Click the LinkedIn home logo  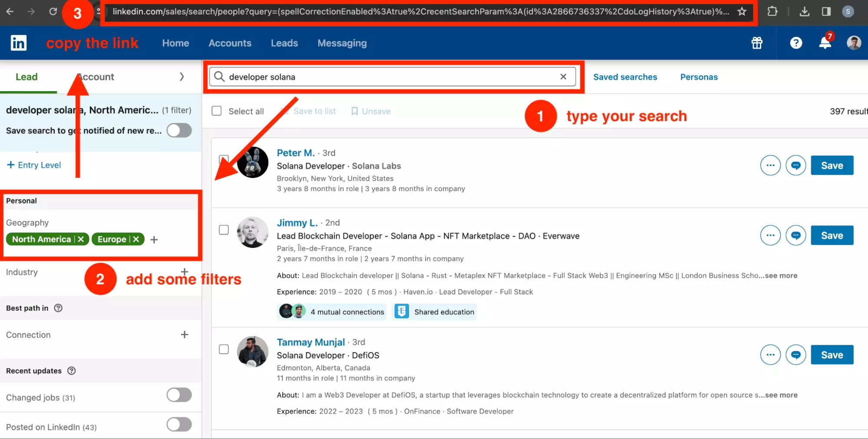click(18, 43)
